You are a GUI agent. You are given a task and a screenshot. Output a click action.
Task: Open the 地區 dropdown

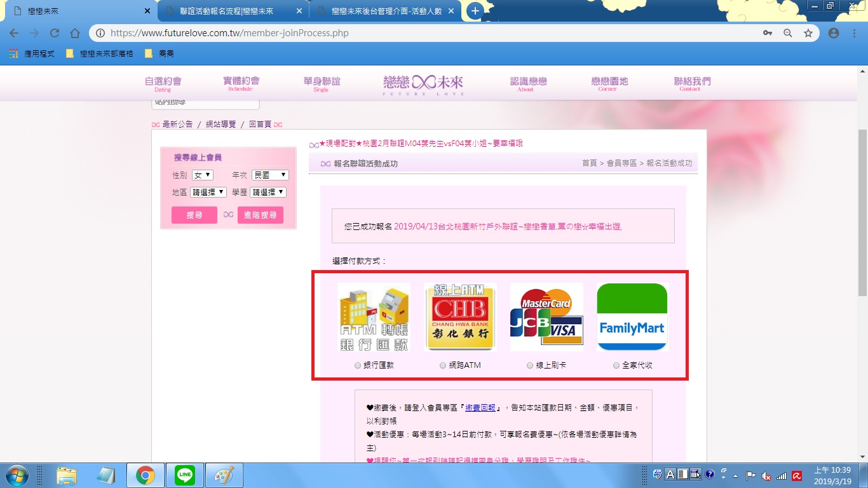click(x=208, y=192)
